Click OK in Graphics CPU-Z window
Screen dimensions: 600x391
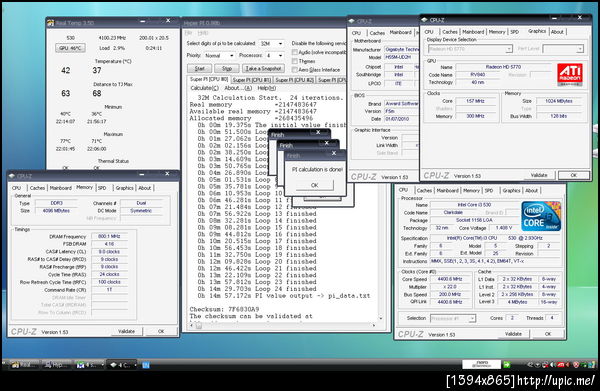point(574,175)
